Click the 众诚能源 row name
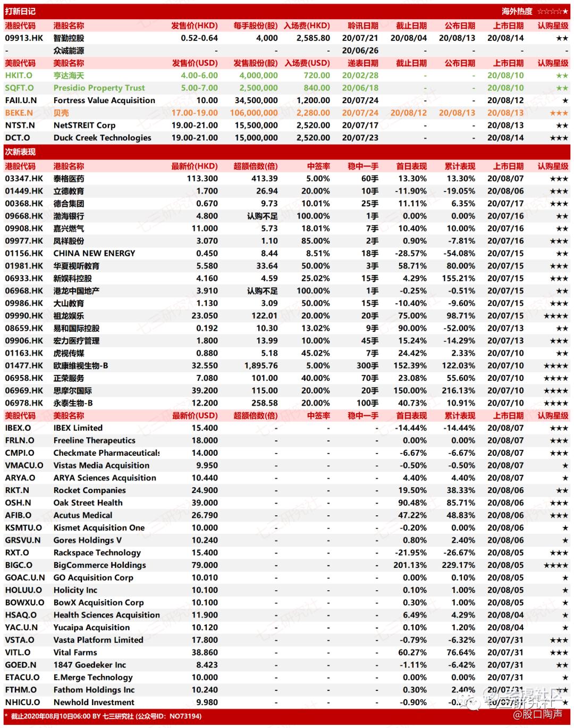Viewport: 574px width, 728px height. (x=69, y=51)
